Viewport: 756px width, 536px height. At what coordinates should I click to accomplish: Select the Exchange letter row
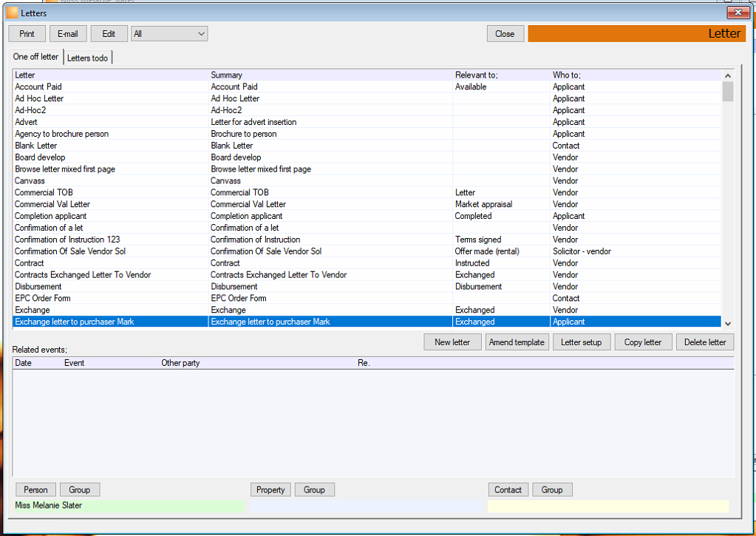(367, 310)
